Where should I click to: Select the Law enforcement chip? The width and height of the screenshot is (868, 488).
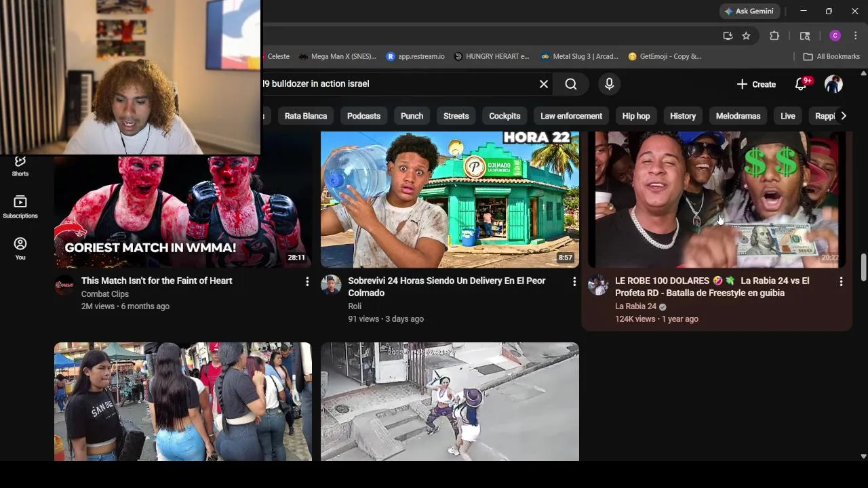pyautogui.click(x=571, y=116)
